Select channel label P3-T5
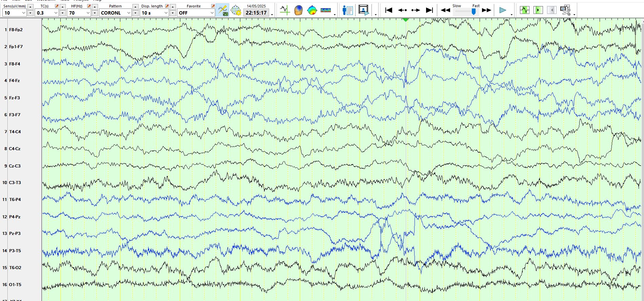 tap(15, 251)
